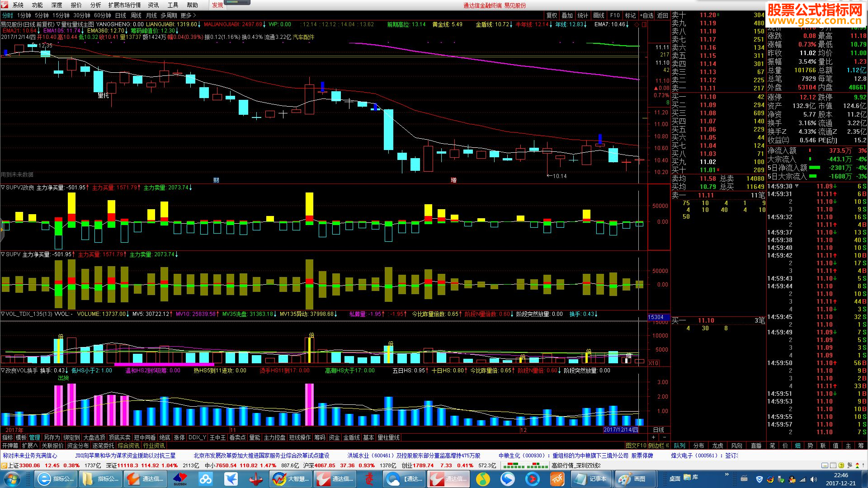Open the 量柱量线主图 indicator dropdown triangle
Image resolution: width=868 pixels, height=488 pixels.
tap(58, 24)
